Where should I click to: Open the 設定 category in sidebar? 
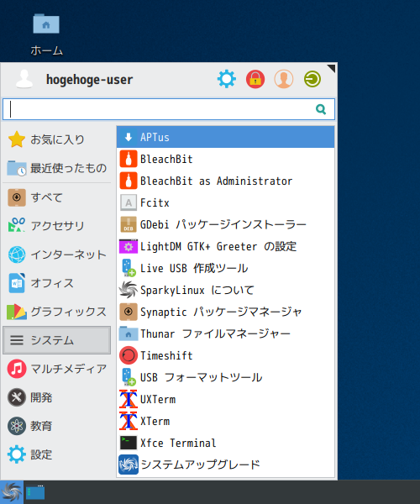click(x=57, y=454)
